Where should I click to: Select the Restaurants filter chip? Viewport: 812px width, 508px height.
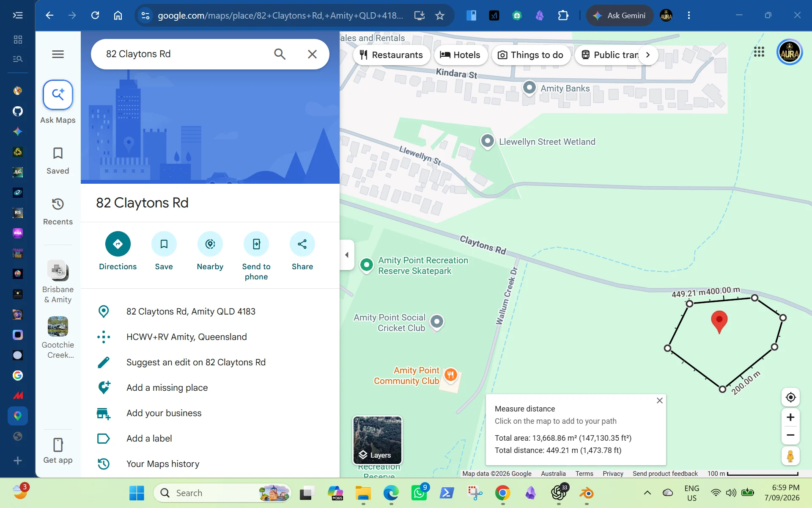(x=391, y=55)
